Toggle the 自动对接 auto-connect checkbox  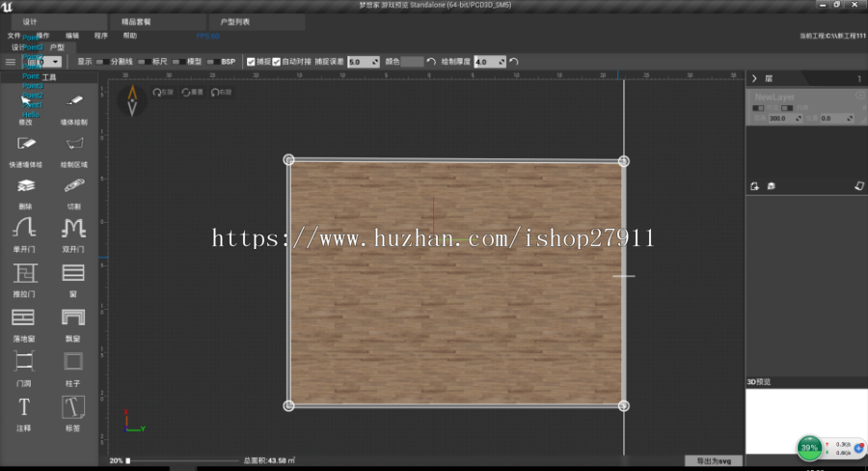[277, 62]
